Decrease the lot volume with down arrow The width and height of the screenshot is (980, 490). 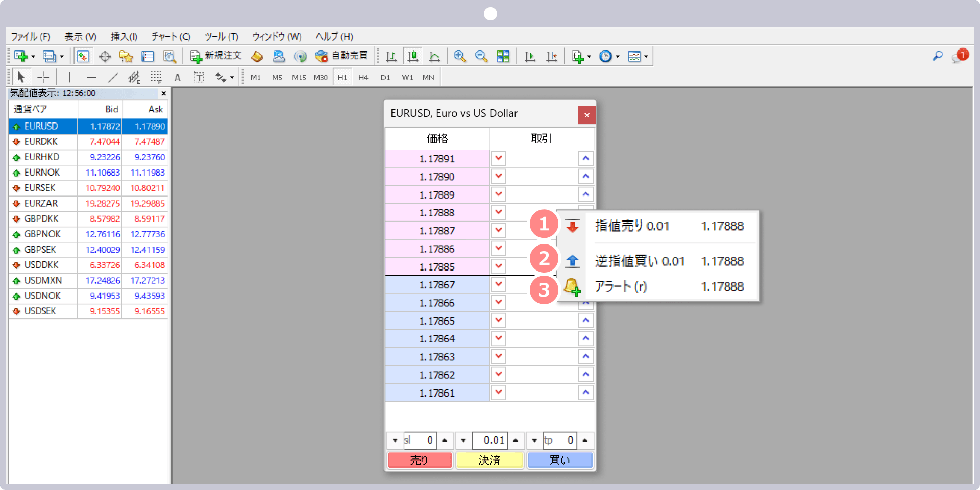click(x=463, y=440)
